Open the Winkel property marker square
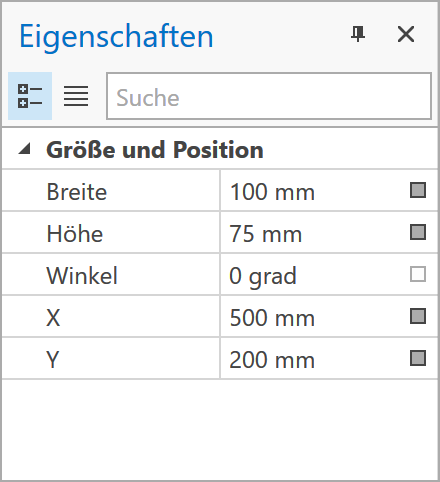Viewport: 440px width, 482px height. [x=418, y=274]
